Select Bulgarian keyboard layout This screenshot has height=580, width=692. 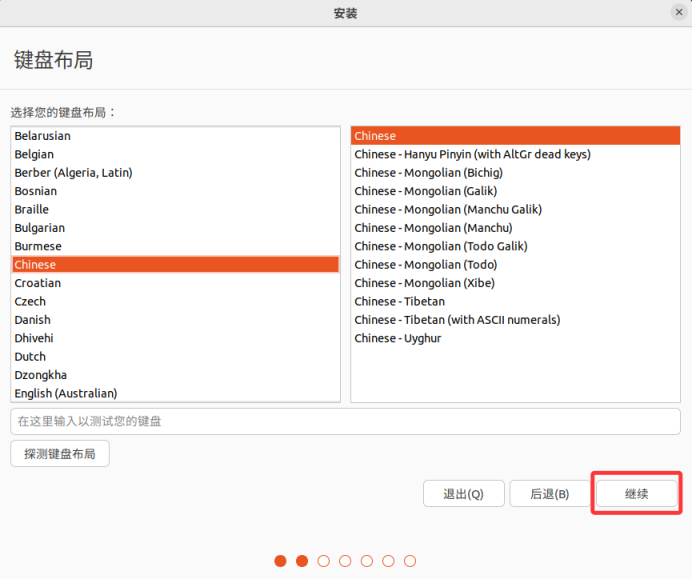pos(175,228)
